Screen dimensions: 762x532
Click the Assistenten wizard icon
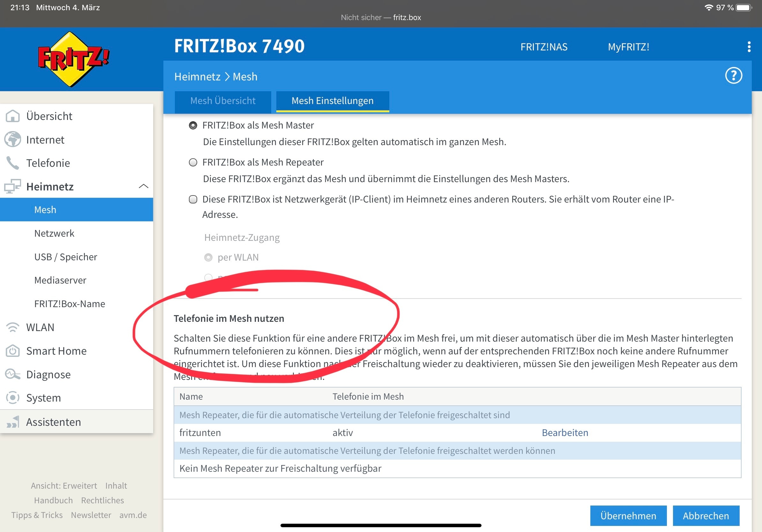(13, 422)
